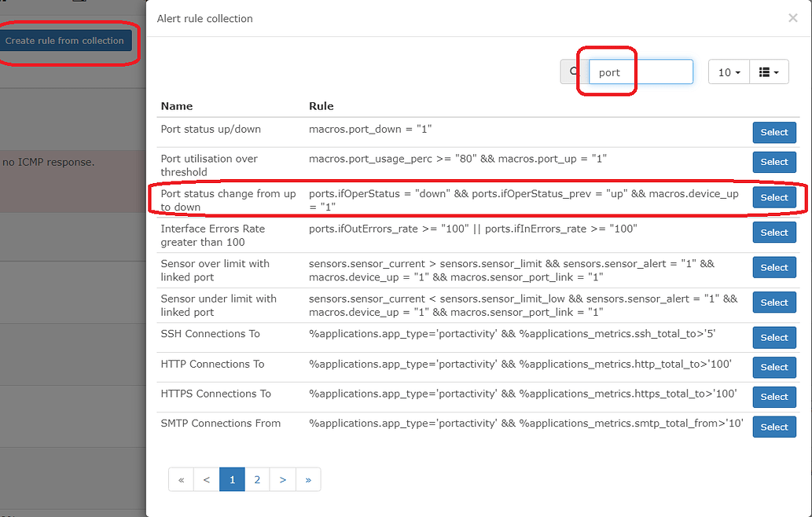The height and width of the screenshot is (517, 812).
Task: Close the Alert rule collection dialog
Action: pyautogui.click(x=795, y=18)
